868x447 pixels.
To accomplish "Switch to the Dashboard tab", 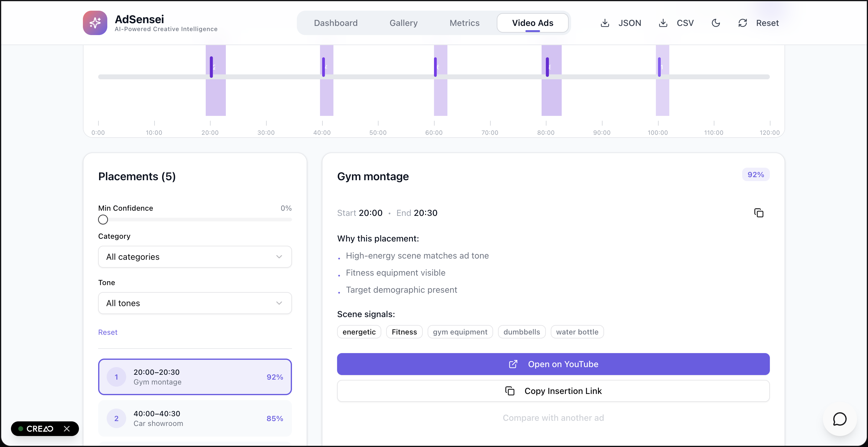I will point(336,23).
